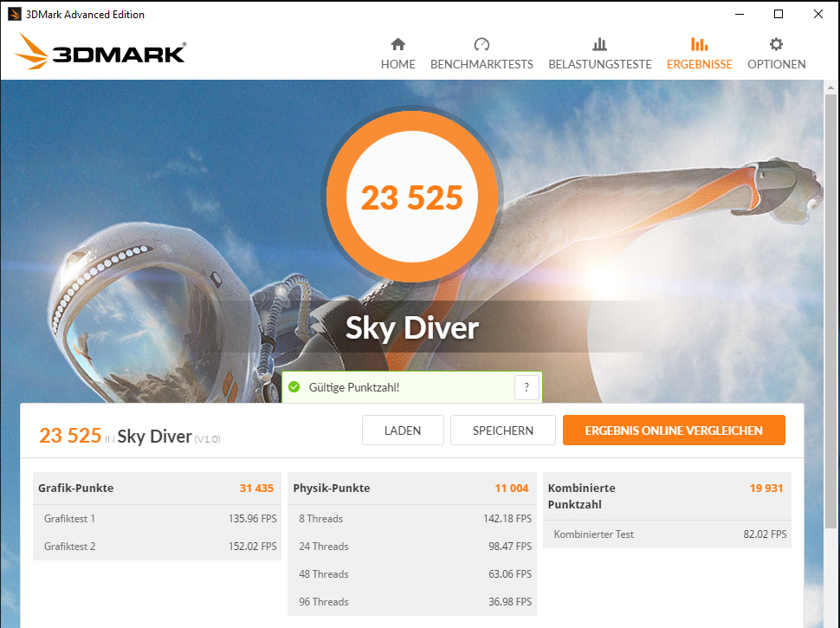Select the ERGEBNISSE tab
The height and width of the screenshot is (628, 840).
click(699, 54)
